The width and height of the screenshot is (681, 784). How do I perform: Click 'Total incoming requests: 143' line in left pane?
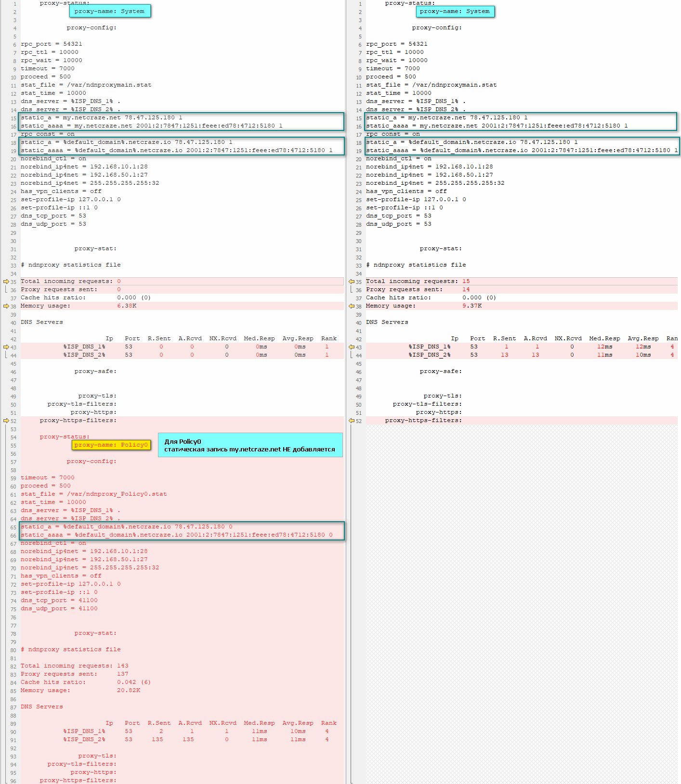click(x=75, y=666)
